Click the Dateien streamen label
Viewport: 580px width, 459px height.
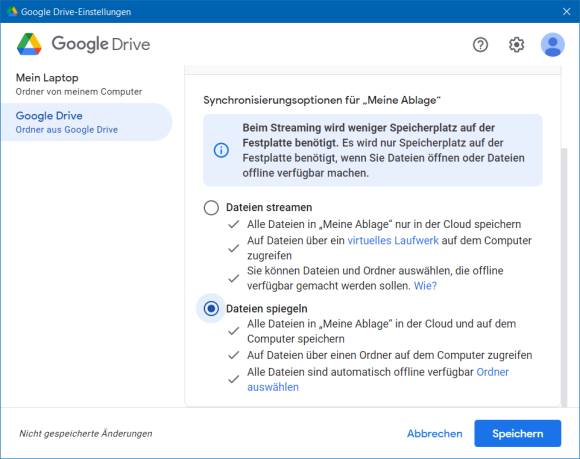click(x=269, y=207)
